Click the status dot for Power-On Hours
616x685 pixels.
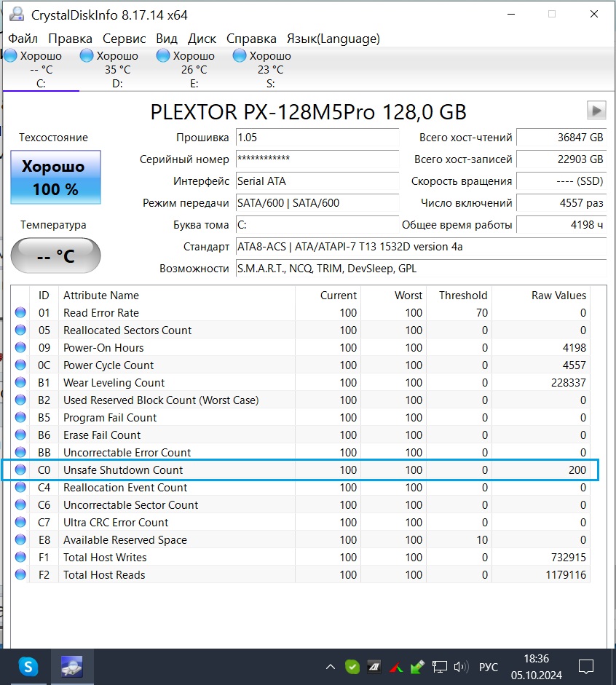click(x=20, y=347)
